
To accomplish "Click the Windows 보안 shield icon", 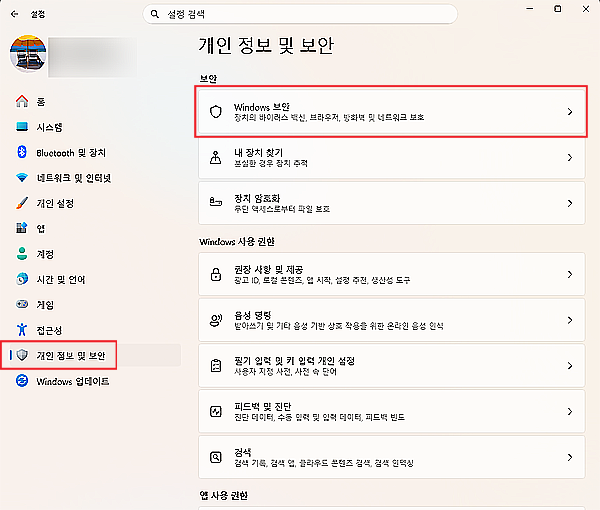I will (x=216, y=111).
